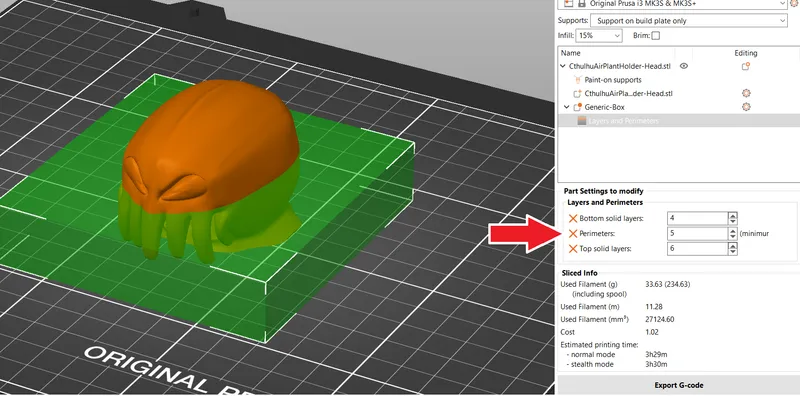Click the Sliced Info heading
Screen dimensions: 800x396
click(580, 273)
